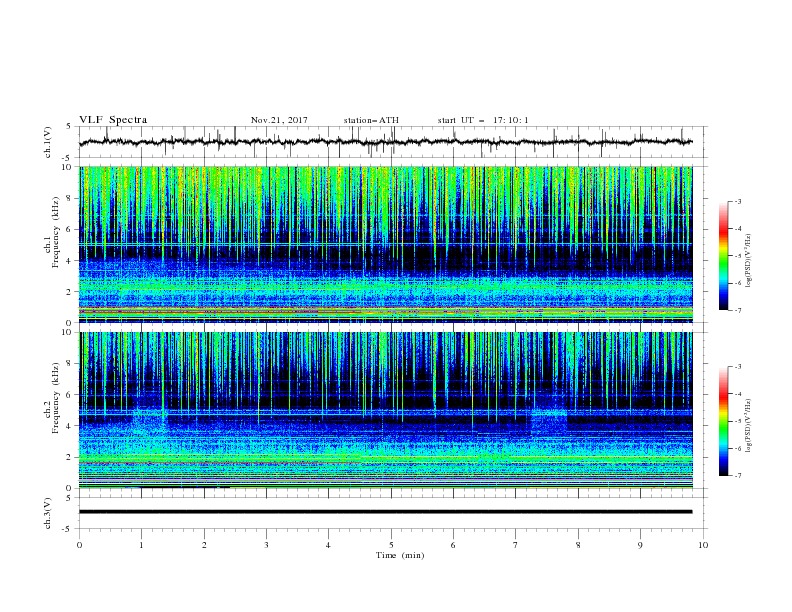Click the "ch.3(V)" axis label
Image resolution: width=792 pixels, height=612 pixels.
tap(48, 513)
